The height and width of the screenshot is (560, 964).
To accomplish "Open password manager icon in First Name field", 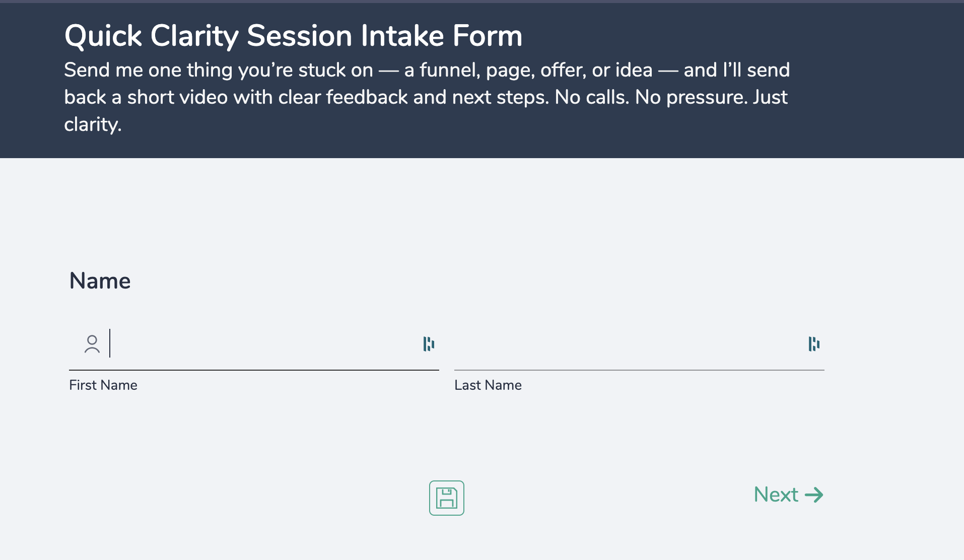I will pyautogui.click(x=429, y=344).
